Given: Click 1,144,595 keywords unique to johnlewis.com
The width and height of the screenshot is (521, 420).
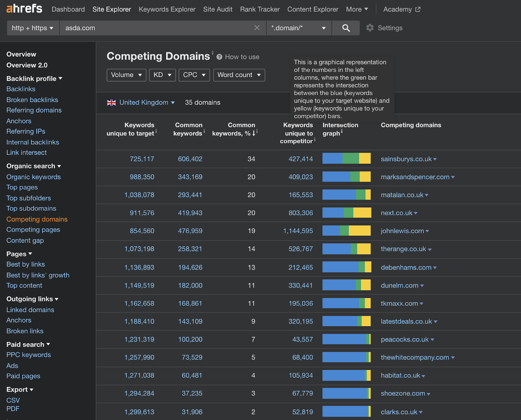Looking at the screenshot, I should (298, 231).
